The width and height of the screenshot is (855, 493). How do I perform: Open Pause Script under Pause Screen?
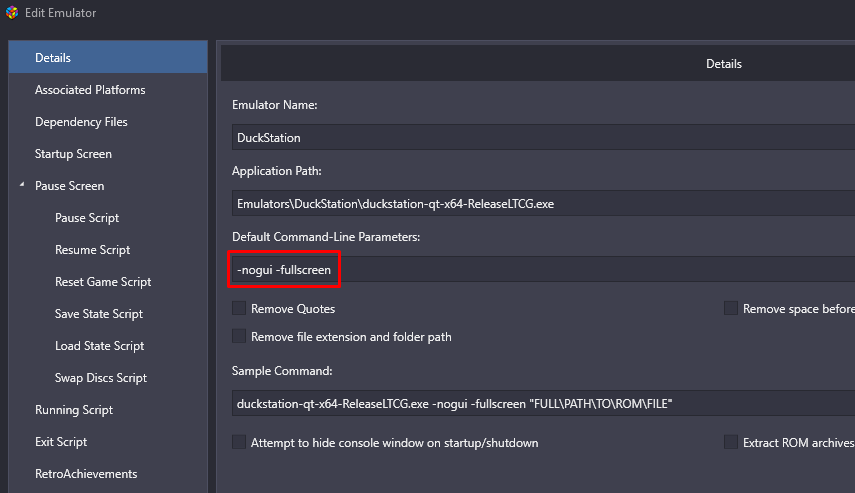(x=87, y=218)
